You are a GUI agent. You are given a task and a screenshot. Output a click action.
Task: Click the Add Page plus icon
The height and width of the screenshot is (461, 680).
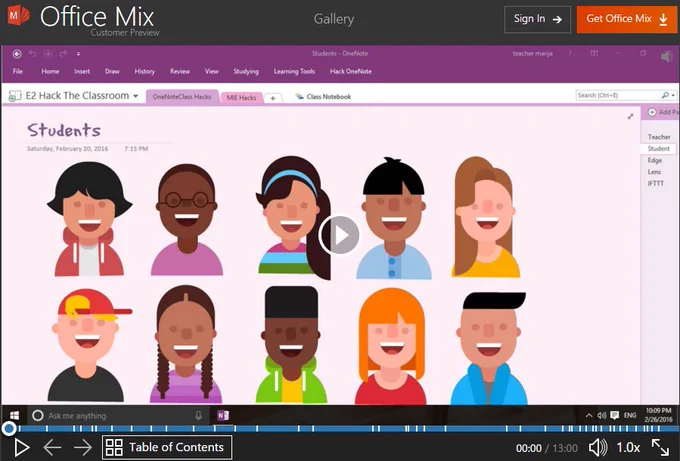[x=652, y=112]
